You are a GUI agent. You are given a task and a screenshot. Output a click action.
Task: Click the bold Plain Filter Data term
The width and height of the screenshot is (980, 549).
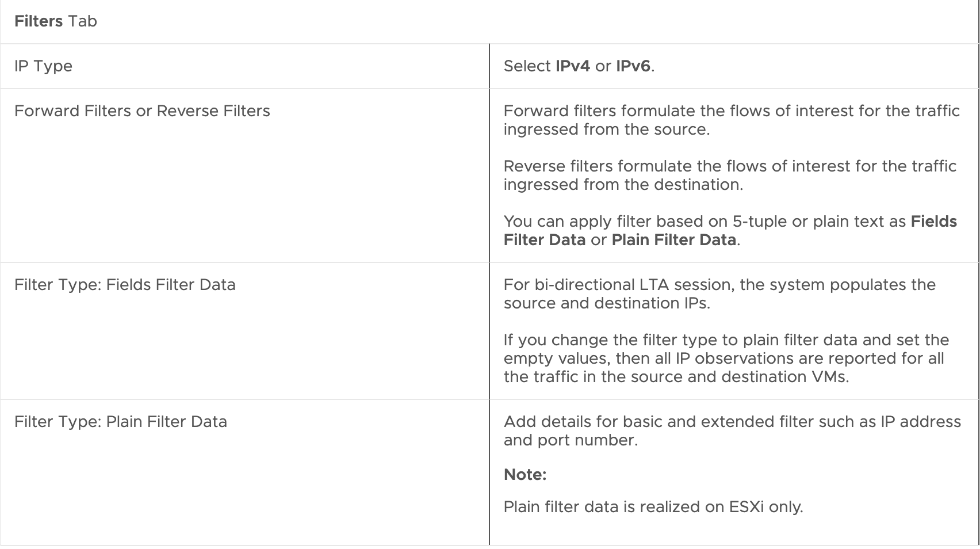click(x=673, y=240)
